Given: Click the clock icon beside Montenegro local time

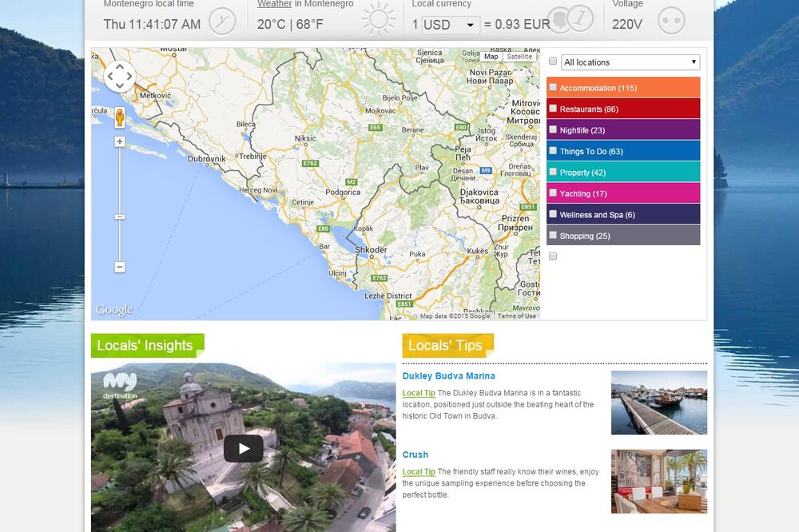Looking at the screenshot, I should coord(222,19).
